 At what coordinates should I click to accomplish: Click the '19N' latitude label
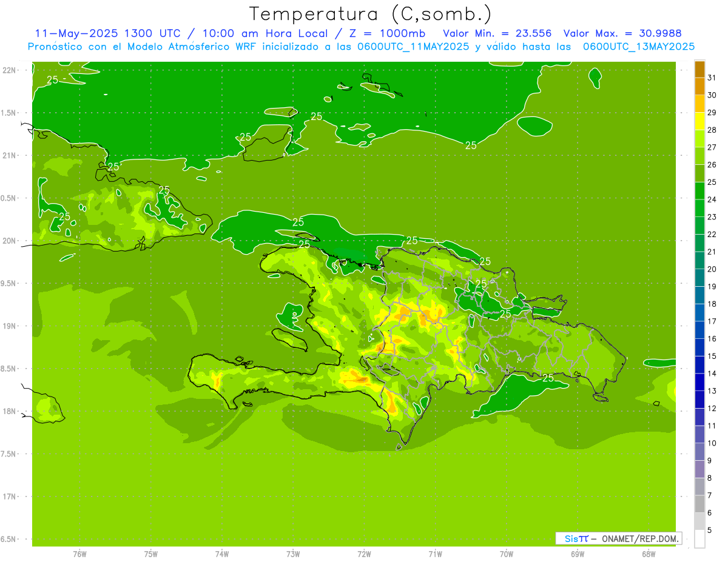10,326
